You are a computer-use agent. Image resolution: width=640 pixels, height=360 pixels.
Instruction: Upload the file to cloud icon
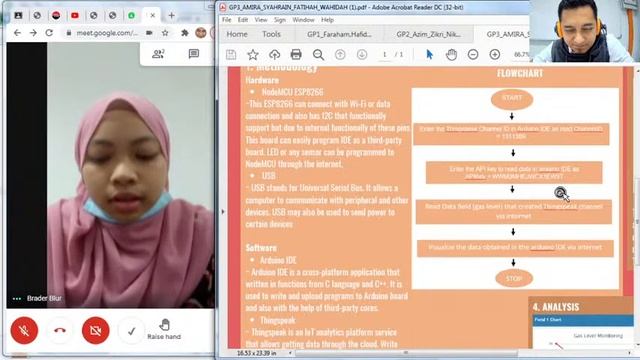pos(274,55)
